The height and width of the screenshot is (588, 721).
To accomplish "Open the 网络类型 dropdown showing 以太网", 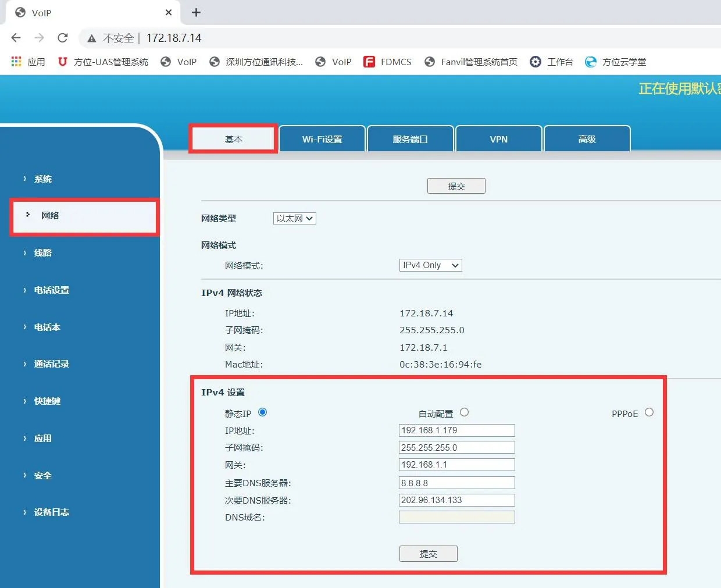I will (294, 218).
